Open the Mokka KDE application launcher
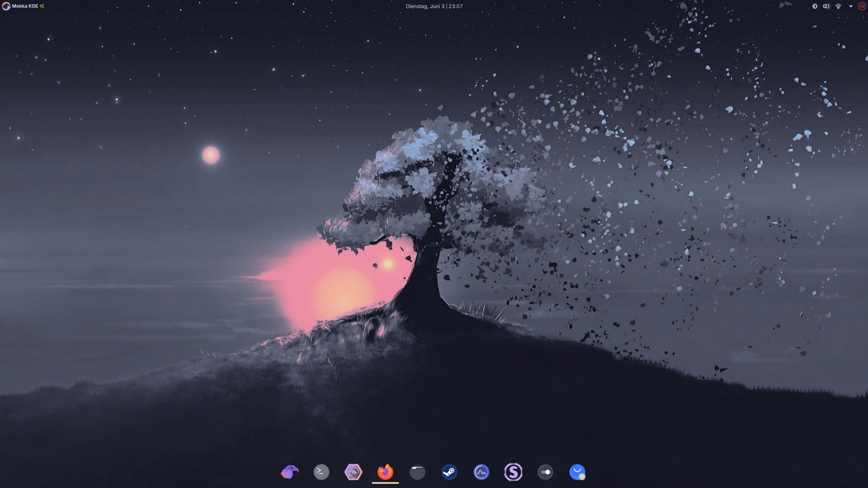The width and height of the screenshot is (868, 488). (x=25, y=6)
